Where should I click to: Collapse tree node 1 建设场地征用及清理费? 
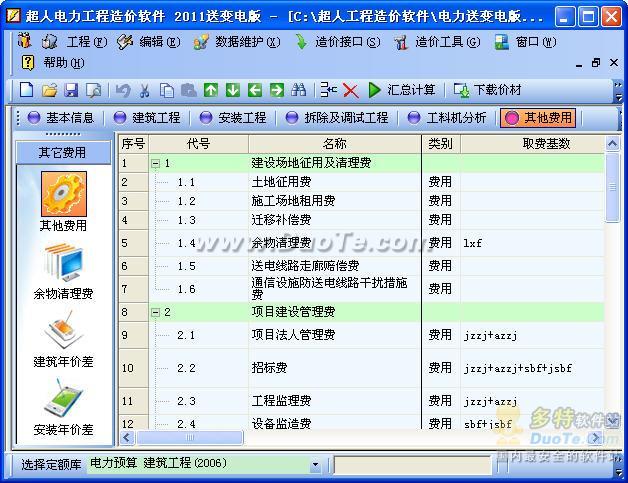(155, 163)
